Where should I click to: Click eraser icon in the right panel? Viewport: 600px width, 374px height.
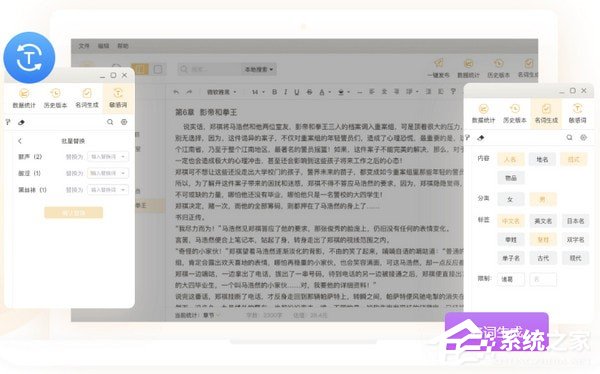481,138
